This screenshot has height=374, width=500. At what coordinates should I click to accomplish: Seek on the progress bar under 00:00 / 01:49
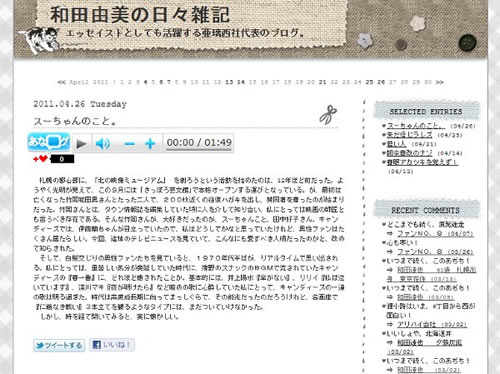(199, 150)
